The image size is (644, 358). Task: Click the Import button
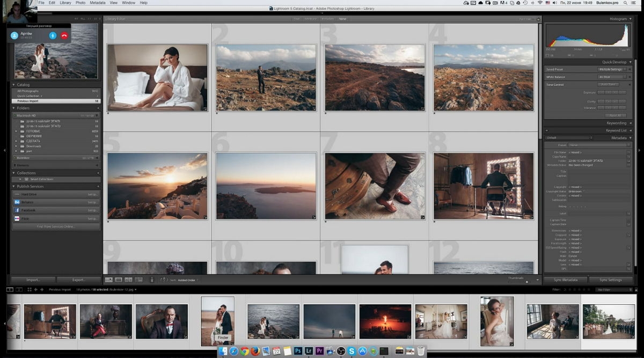click(x=33, y=280)
